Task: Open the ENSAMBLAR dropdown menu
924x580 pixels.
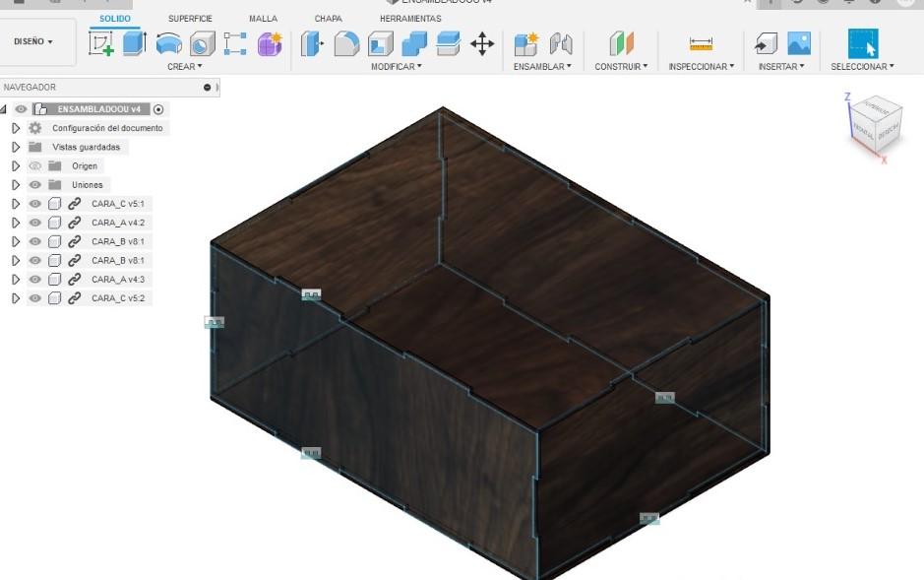Action: pos(542,67)
